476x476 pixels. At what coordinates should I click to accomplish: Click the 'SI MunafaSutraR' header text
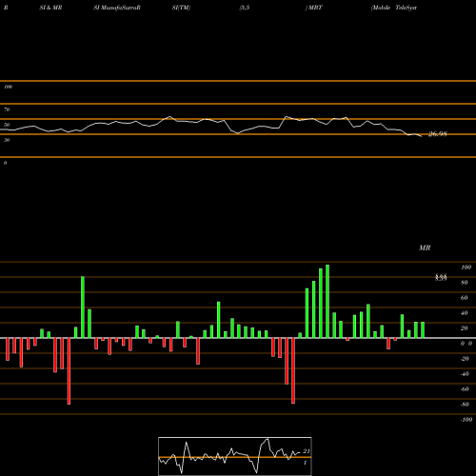(x=117, y=8)
